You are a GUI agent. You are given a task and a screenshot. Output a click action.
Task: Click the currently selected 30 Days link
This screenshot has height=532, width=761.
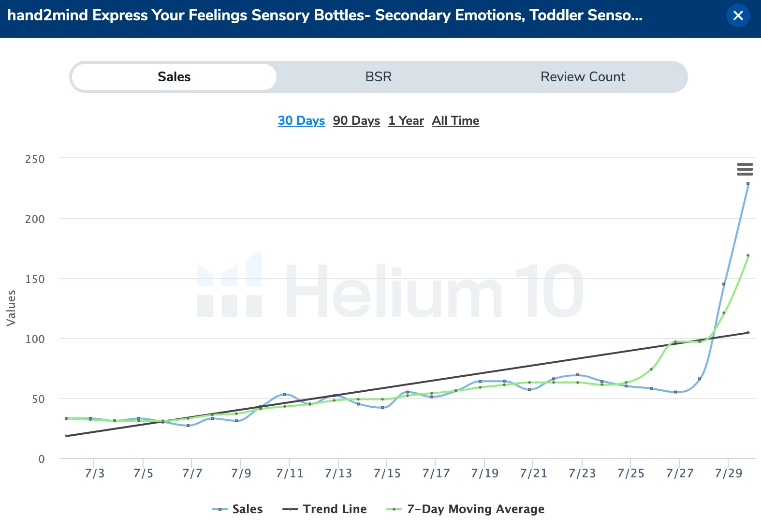tap(301, 120)
